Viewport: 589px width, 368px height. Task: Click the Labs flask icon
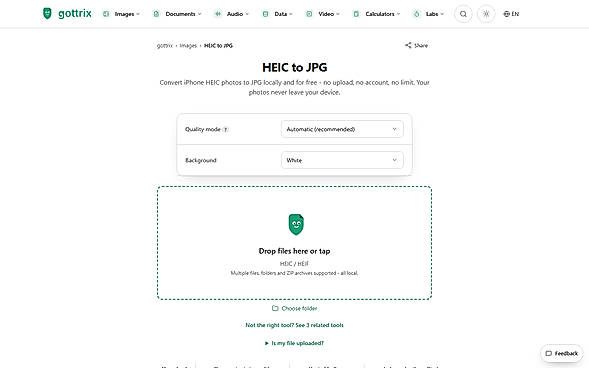point(417,14)
